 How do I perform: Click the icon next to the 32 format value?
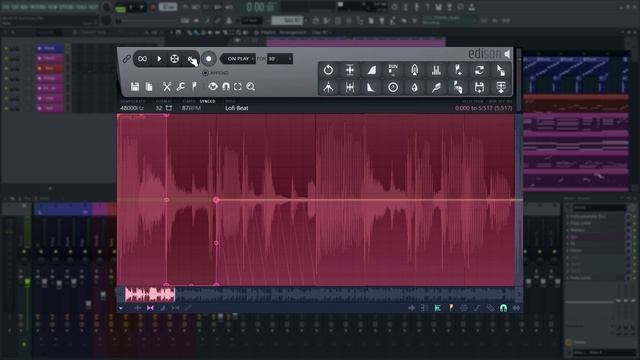pos(169,108)
